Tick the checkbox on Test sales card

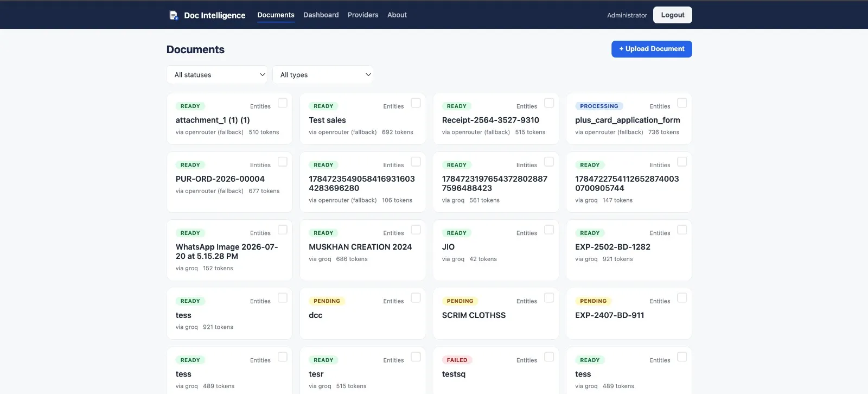pyautogui.click(x=416, y=103)
